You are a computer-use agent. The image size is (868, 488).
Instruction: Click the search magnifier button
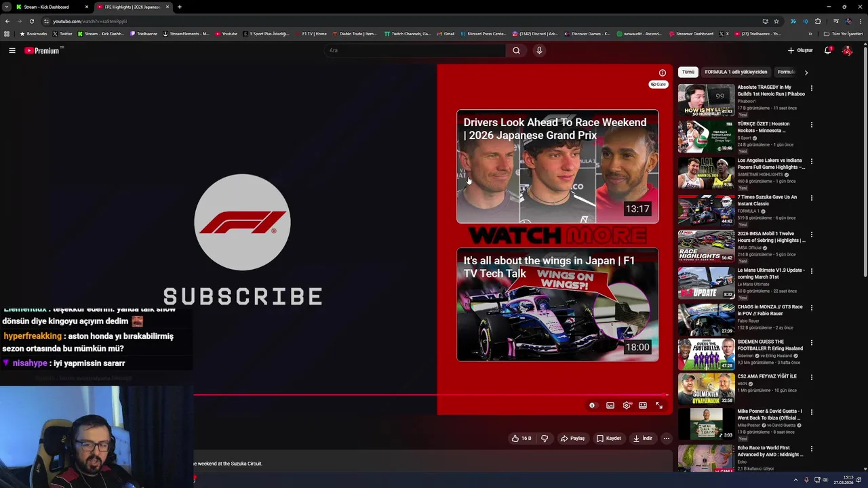[516, 50]
